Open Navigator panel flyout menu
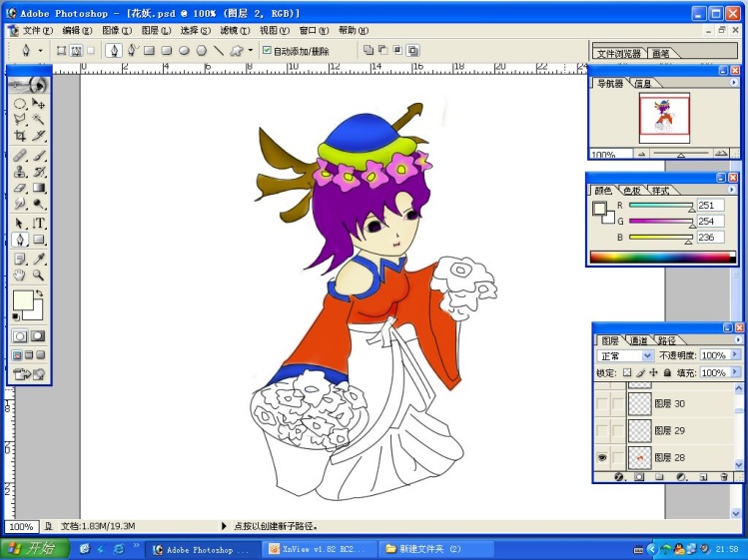 click(734, 83)
